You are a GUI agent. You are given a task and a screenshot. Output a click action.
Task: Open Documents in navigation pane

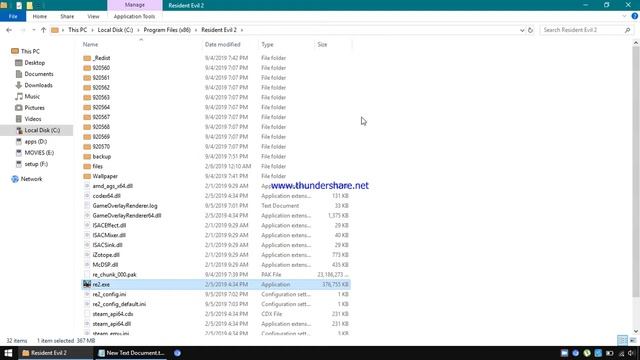(x=38, y=74)
